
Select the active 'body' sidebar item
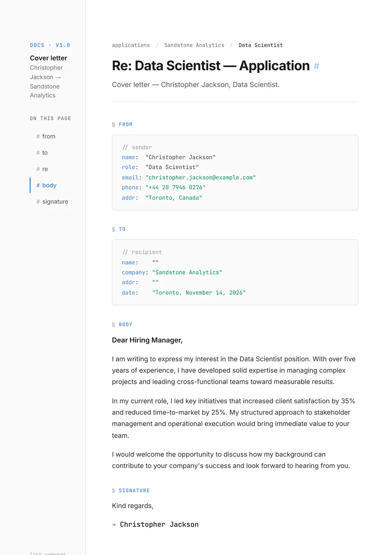point(49,186)
